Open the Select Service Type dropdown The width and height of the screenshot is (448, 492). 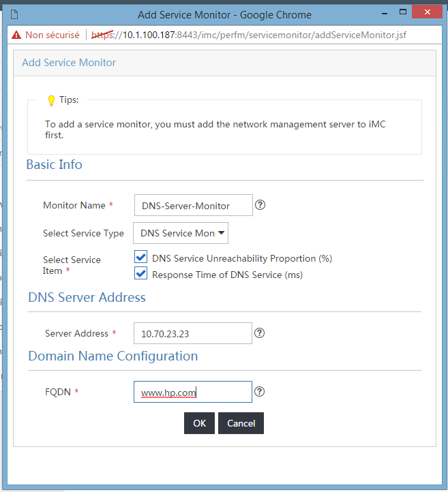pyautogui.click(x=181, y=233)
